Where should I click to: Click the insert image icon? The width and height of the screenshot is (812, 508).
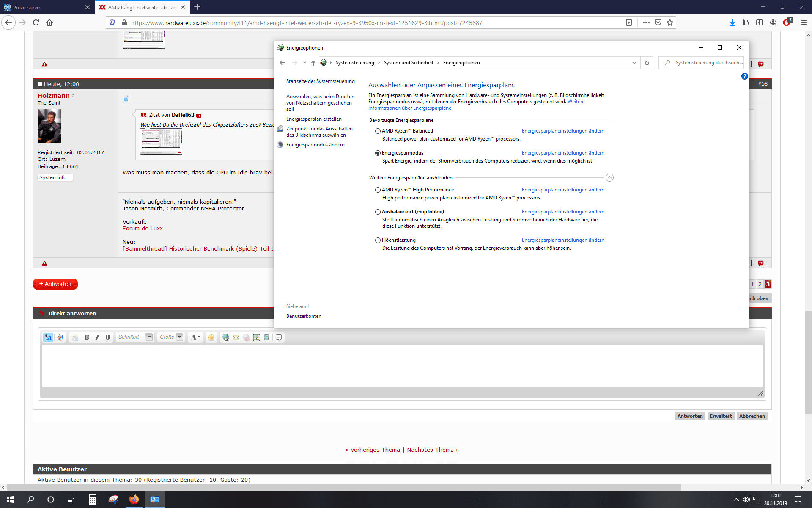click(256, 337)
